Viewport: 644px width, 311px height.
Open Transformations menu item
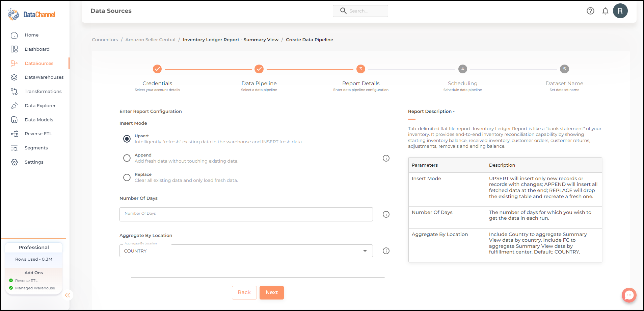pyautogui.click(x=43, y=92)
